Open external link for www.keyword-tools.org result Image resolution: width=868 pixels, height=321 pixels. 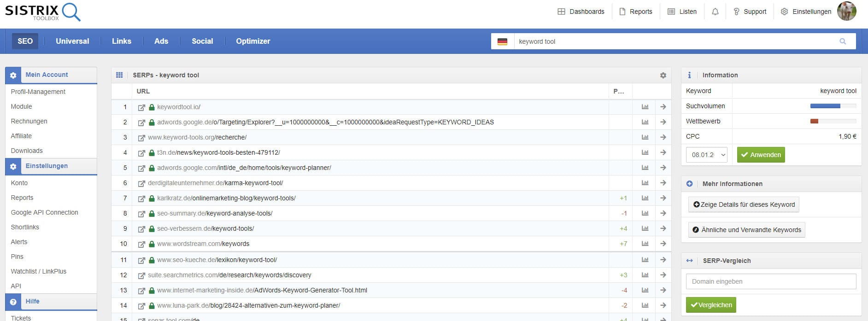pyautogui.click(x=142, y=138)
